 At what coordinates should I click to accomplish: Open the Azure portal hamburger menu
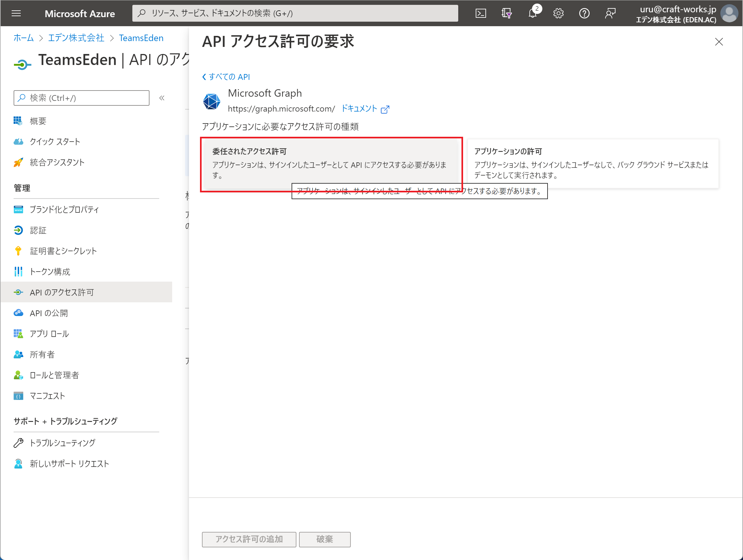(x=16, y=14)
